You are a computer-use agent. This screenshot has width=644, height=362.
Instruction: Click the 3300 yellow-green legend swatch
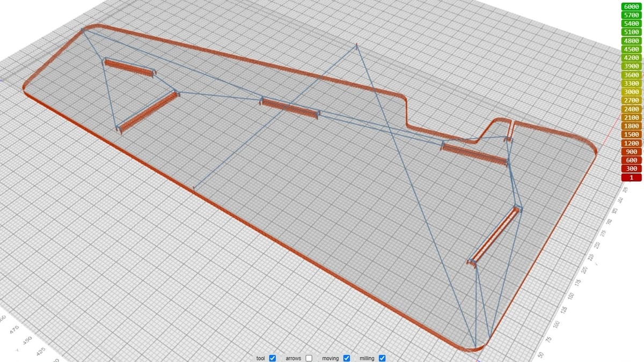(631, 83)
